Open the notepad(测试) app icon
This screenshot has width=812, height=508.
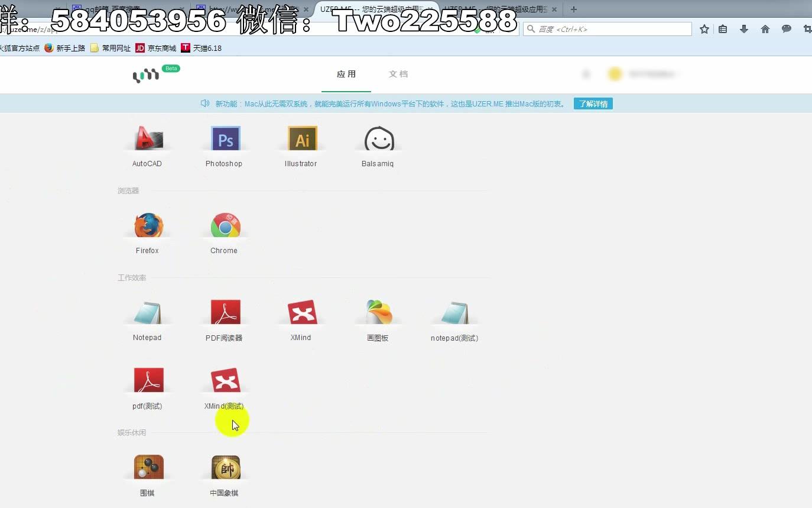[455, 313]
